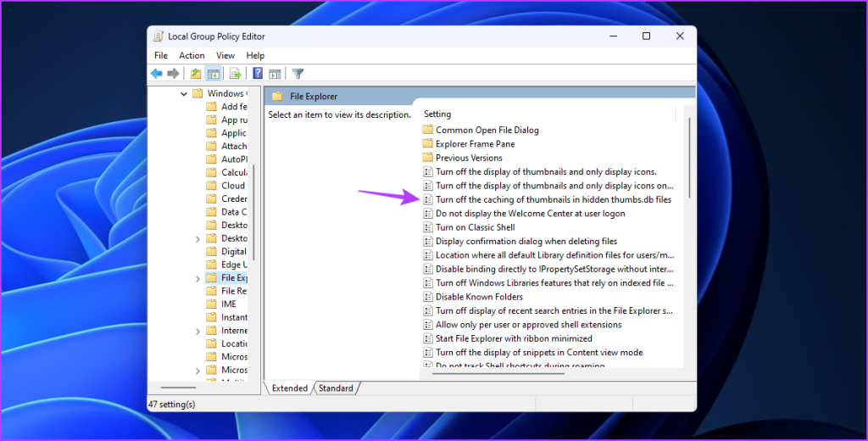868x441 pixels.
Task: Select Turn off display of recent search entries
Action: [x=548, y=310]
